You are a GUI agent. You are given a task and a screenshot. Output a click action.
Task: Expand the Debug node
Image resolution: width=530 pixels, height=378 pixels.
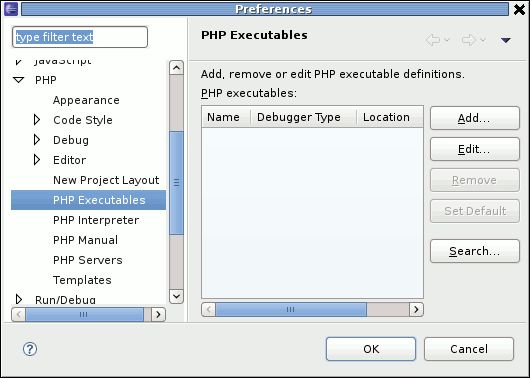pos(37,140)
